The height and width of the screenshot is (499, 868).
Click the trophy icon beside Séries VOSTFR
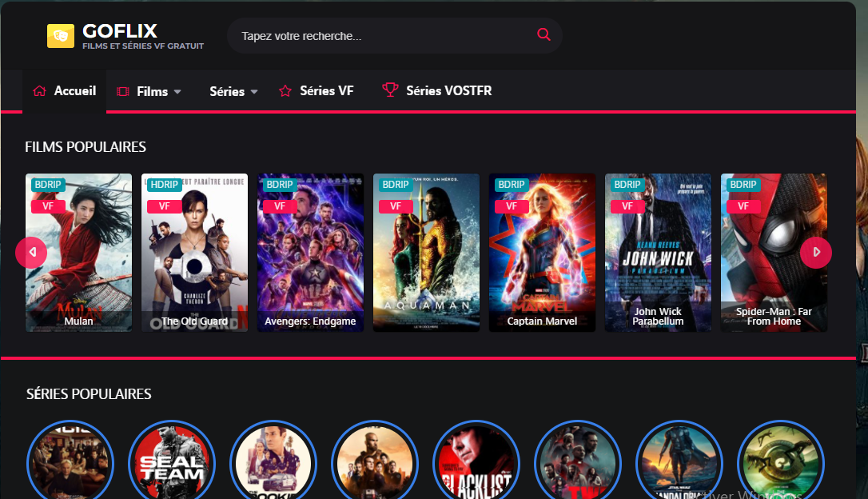tap(390, 90)
